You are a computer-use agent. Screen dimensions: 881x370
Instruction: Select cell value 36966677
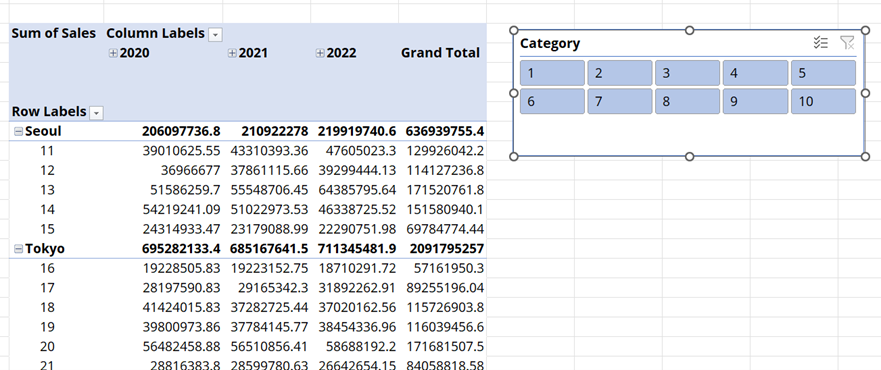pos(191,170)
